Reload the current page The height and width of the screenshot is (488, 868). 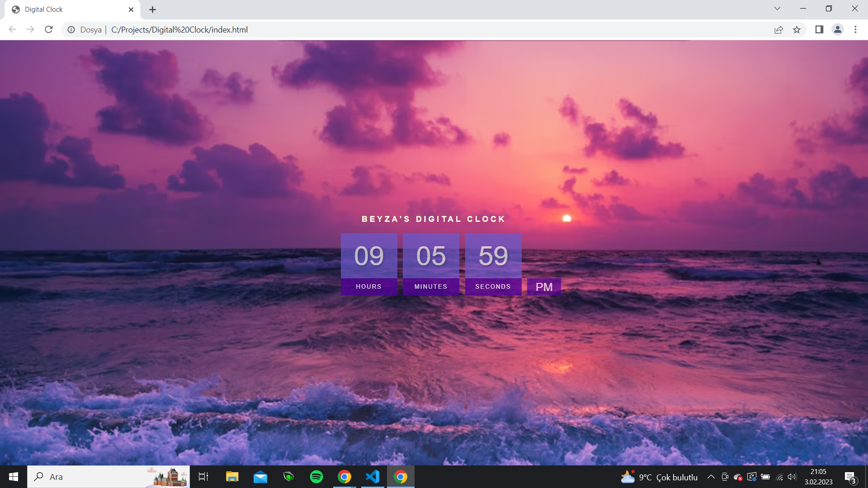(48, 29)
